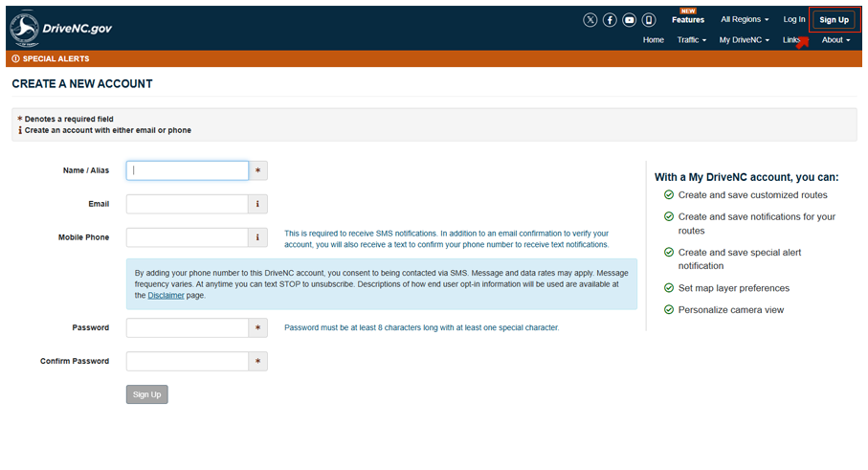Click the info icon beside Mobile Phone
The image size is (868, 470).
(258, 237)
